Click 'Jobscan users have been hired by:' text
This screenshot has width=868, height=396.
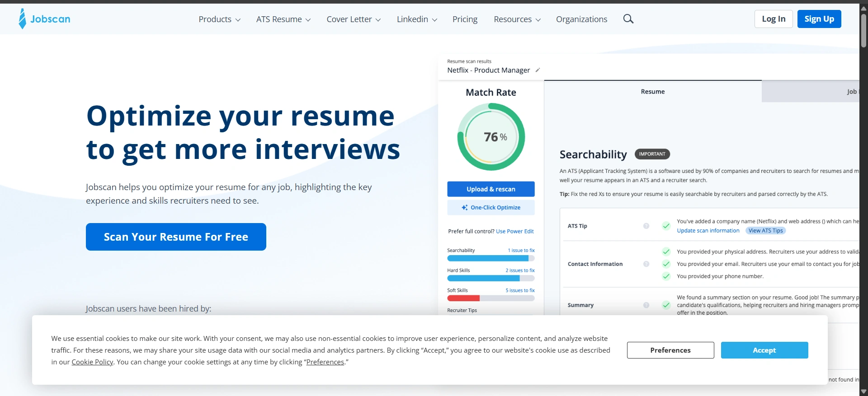[148, 308]
